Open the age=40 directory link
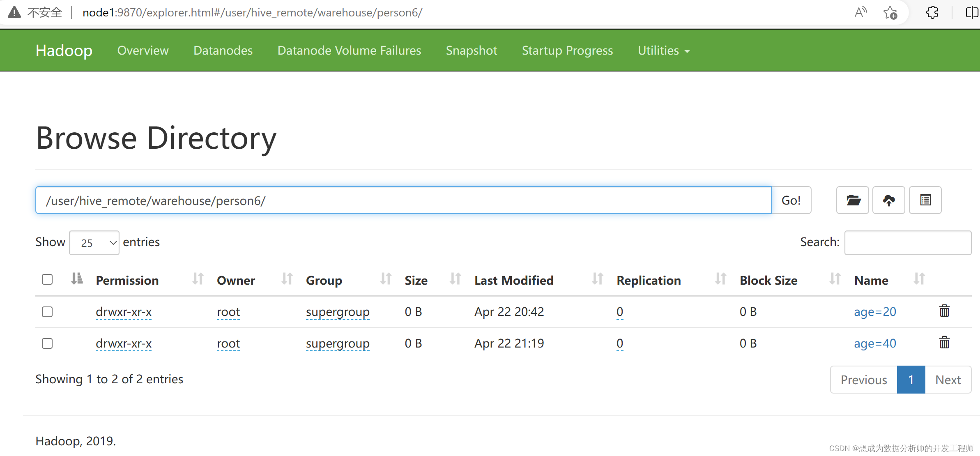This screenshot has height=456, width=980. click(x=875, y=343)
